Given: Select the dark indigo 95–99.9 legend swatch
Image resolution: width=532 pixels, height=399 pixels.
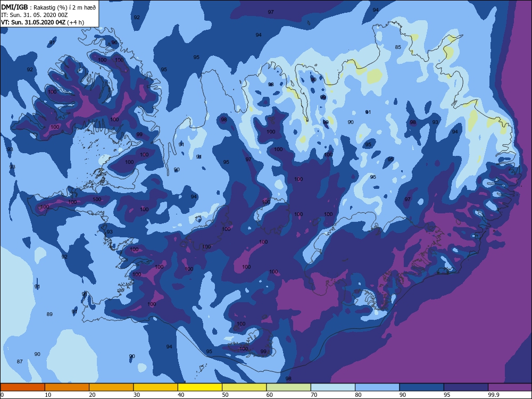Looking at the screenshot, I should click(x=466, y=387).
